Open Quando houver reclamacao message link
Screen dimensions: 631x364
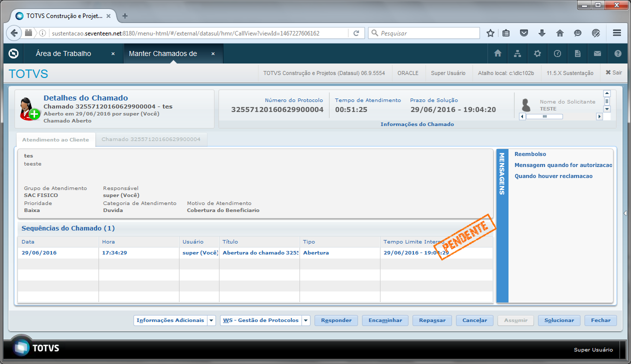(x=553, y=176)
